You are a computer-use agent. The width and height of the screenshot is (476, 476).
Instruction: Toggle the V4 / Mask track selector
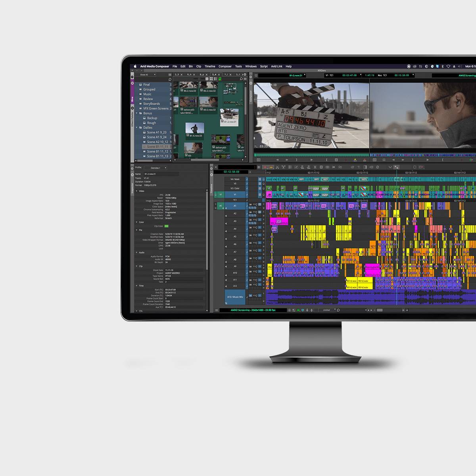pos(235,179)
